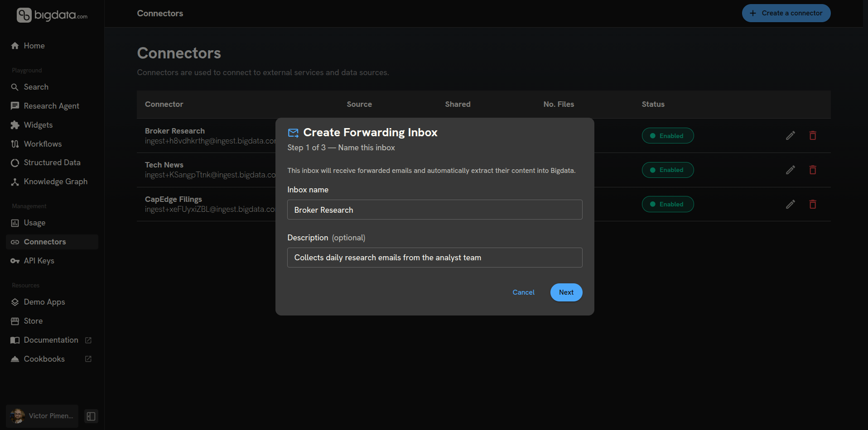Open Victor Pimen... user profile

pyautogui.click(x=42, y=416)
